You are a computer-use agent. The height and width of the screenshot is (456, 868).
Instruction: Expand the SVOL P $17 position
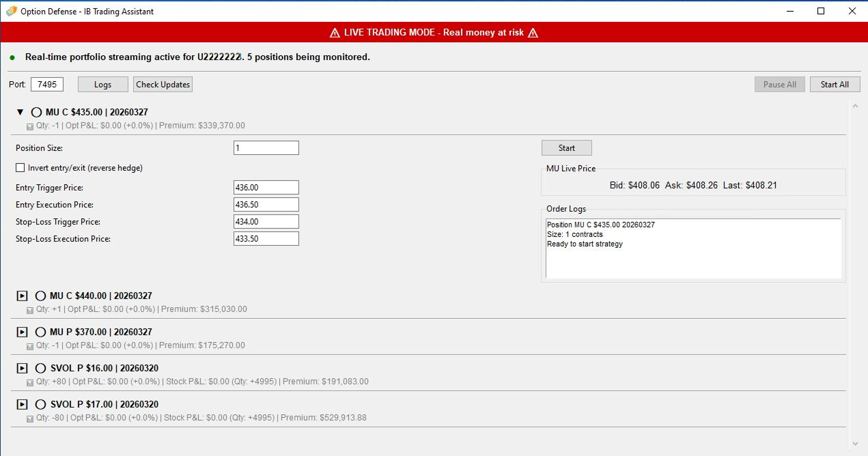pyautogui.click(x=21, y=404)
